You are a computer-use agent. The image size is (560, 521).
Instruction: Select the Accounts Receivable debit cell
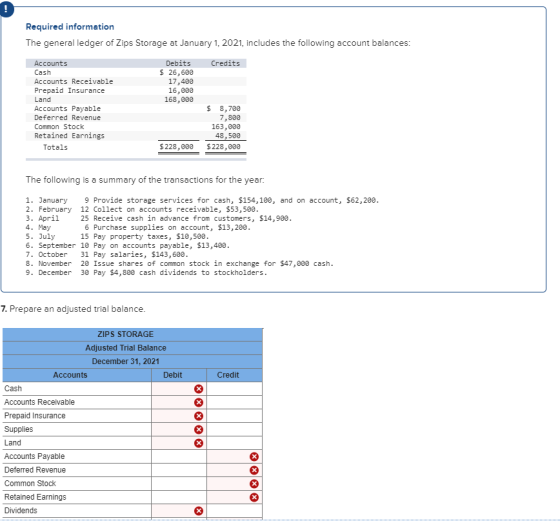tap(179, 402)
